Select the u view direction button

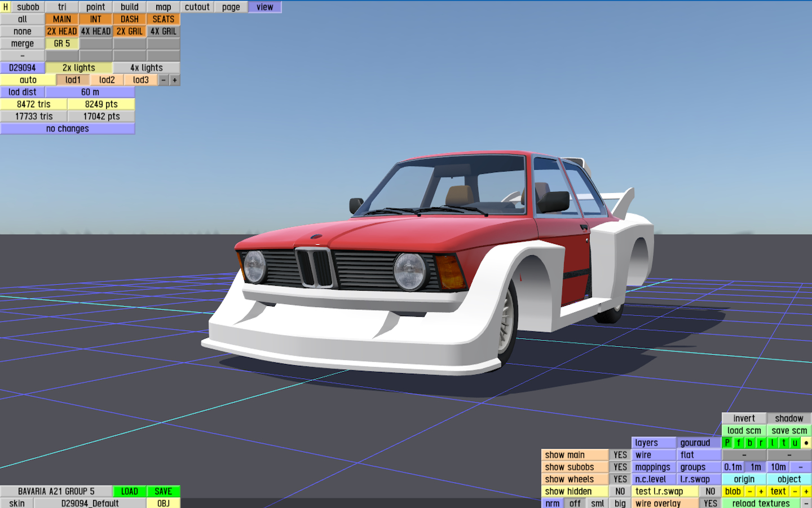(795, 443)
